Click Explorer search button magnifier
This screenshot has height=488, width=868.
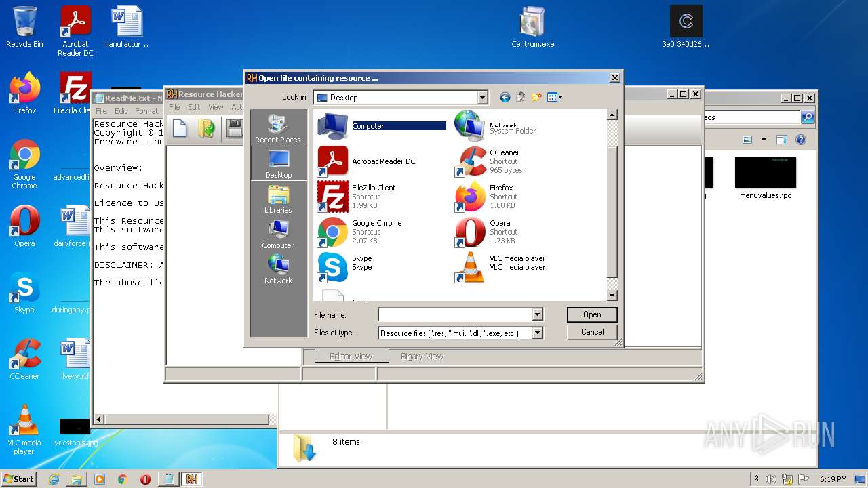click(x=808, y=117)
